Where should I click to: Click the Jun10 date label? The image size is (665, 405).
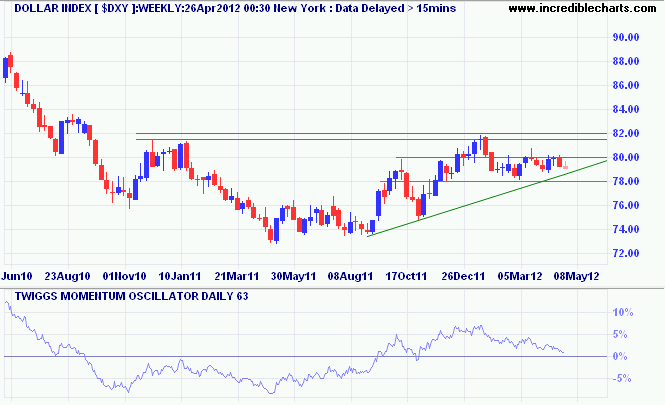click(17, 277)
